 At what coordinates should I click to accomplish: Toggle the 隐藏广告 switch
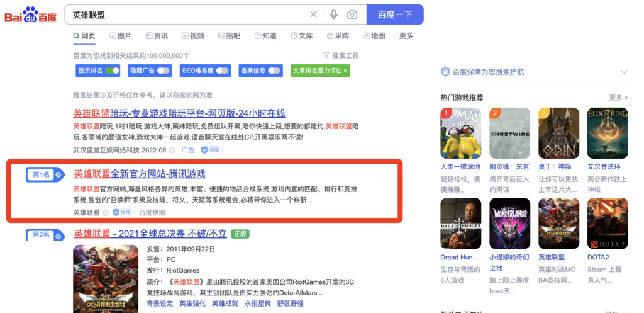(163, 71)
